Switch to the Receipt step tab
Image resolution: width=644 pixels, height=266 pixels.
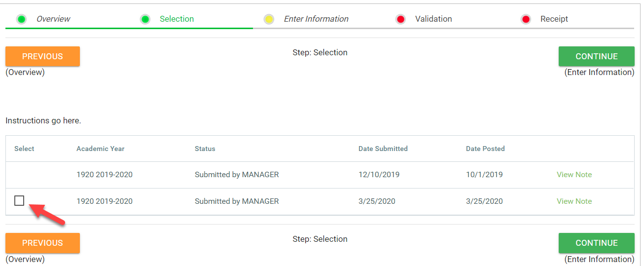[x=554, y=19]
